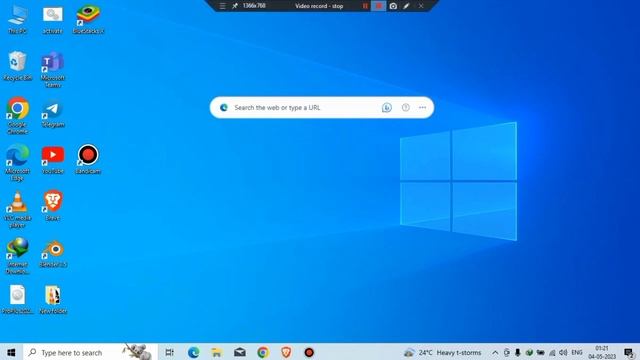
Task: Open the clock and calendar flyout
Action: [602, 353]
